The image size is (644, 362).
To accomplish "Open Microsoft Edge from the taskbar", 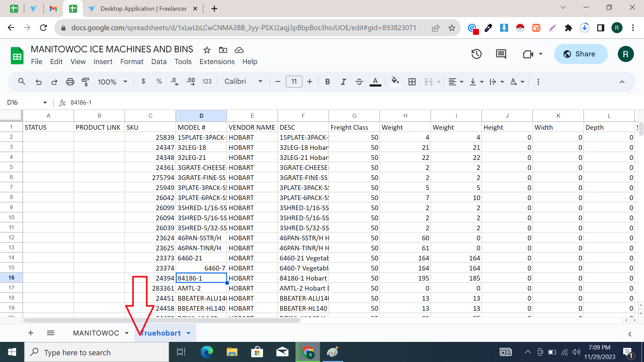I will pos(207,352).
